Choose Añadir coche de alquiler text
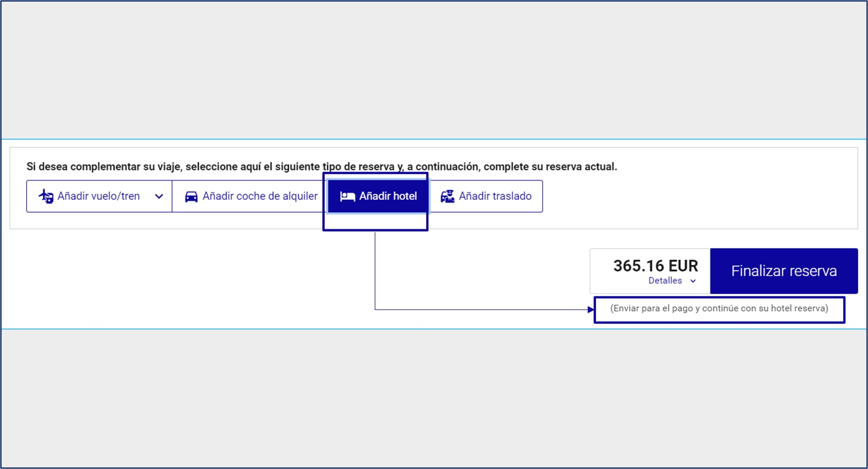The image size is (868, 469). (260, 196)
